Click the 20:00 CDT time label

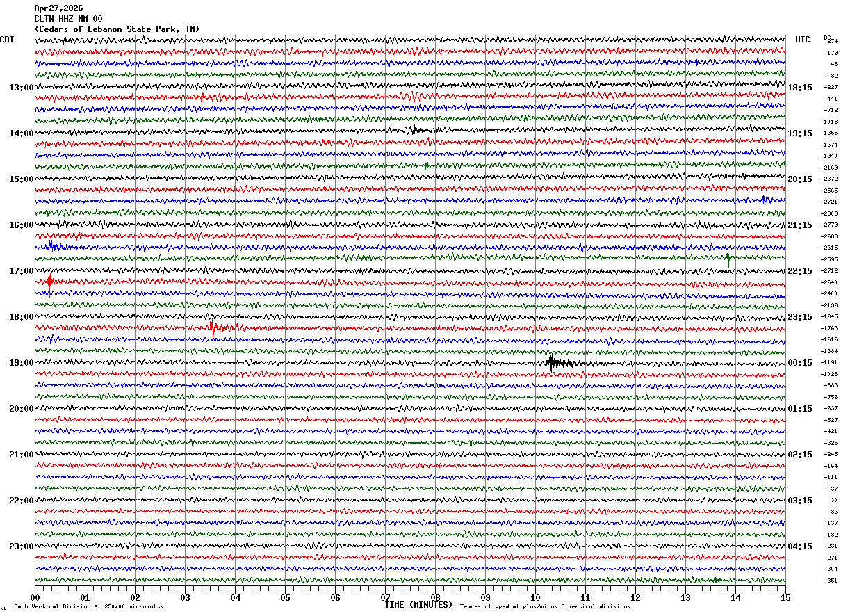tap(21, 409)
